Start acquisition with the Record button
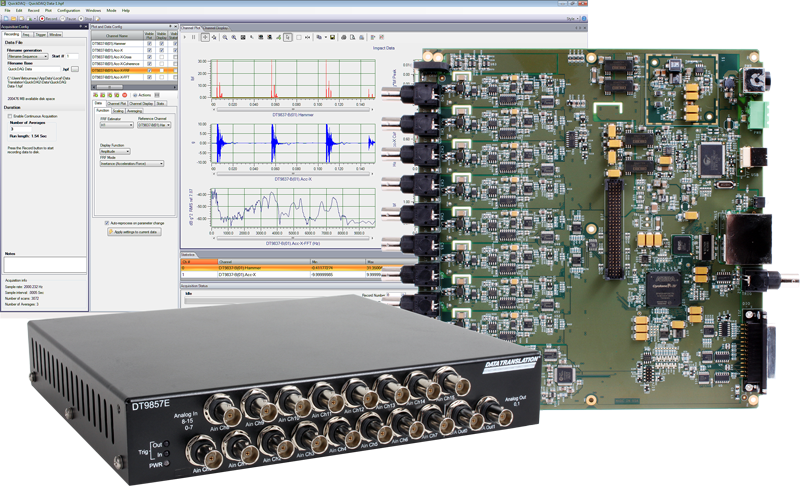800x487 pixels. tap(49, 18)
